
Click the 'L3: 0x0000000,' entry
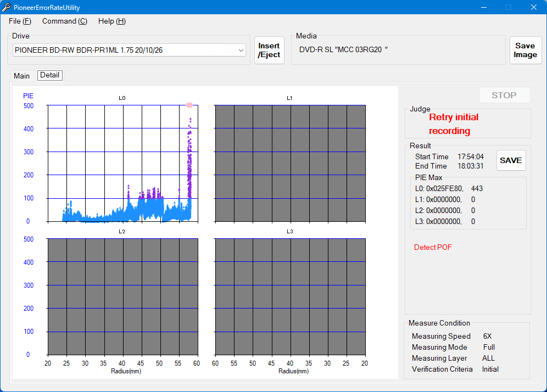pyautogui.click(x=438, y=221)
